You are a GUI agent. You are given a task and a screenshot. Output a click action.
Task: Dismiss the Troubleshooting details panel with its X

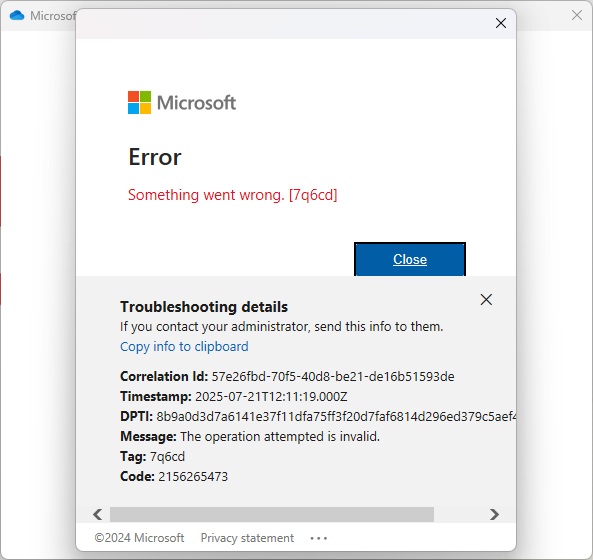486,299
